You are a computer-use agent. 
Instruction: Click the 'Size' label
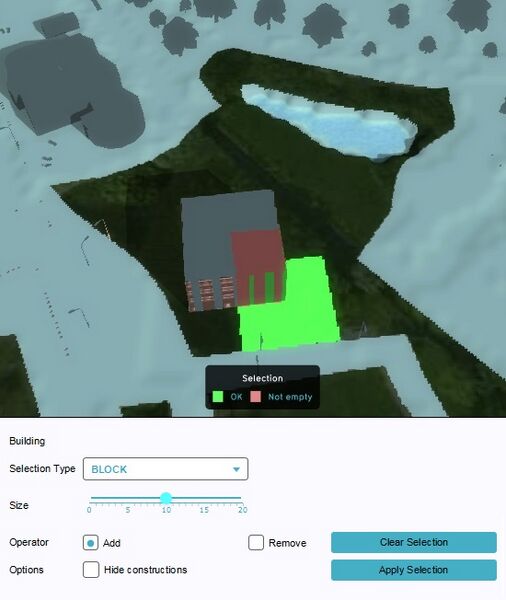pyautogui.click(x=19, y=505)
